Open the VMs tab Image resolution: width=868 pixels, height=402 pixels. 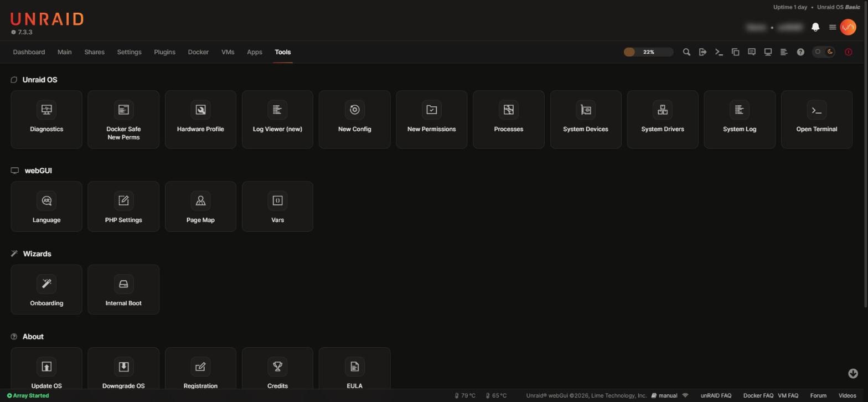228,52
